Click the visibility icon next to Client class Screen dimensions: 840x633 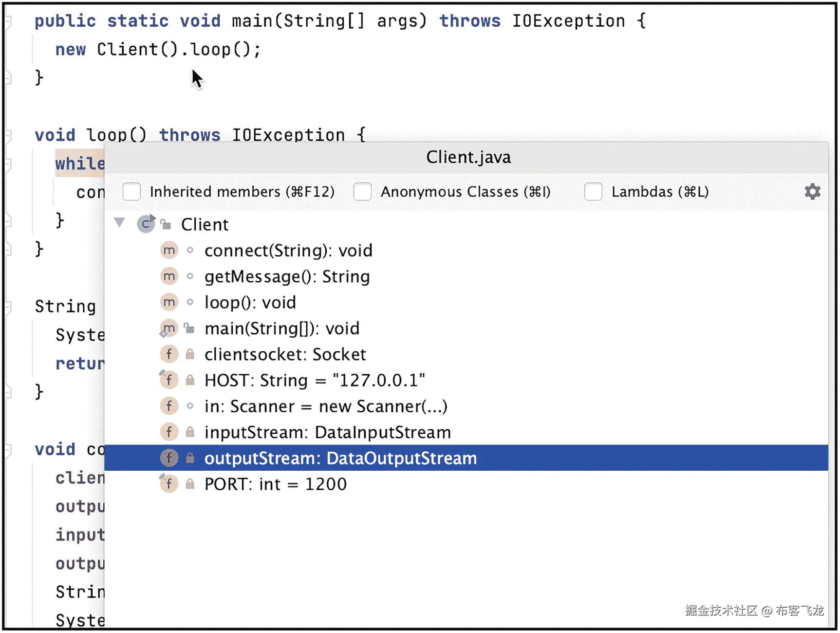pos(166,225)
